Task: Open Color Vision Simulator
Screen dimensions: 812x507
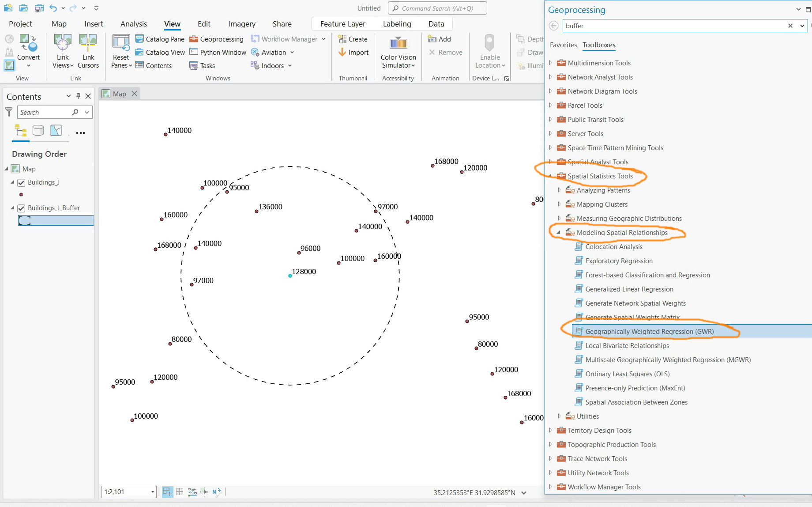Action: (398, 51)
